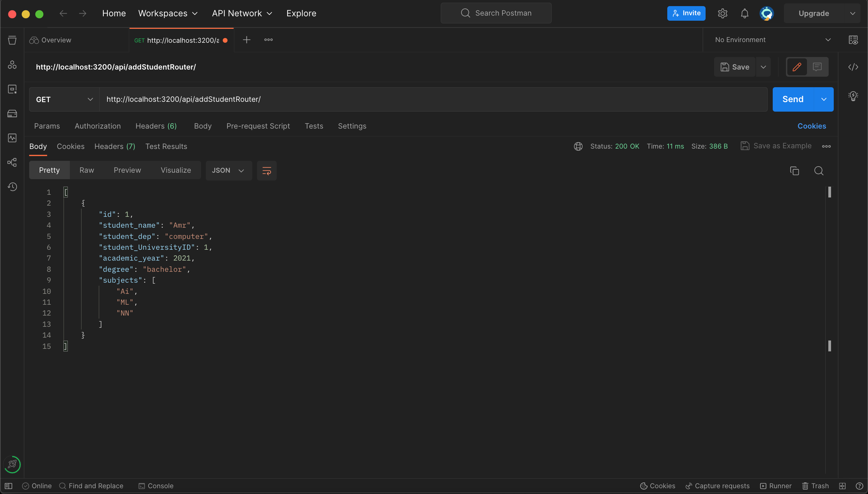
Task: Switch to the edit pencil mode
Action: pos(797,67)
